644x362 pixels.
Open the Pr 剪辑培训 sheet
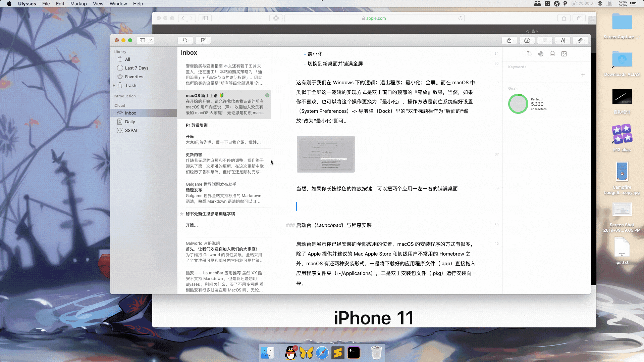pyautogui.click(x=224, y=134)
